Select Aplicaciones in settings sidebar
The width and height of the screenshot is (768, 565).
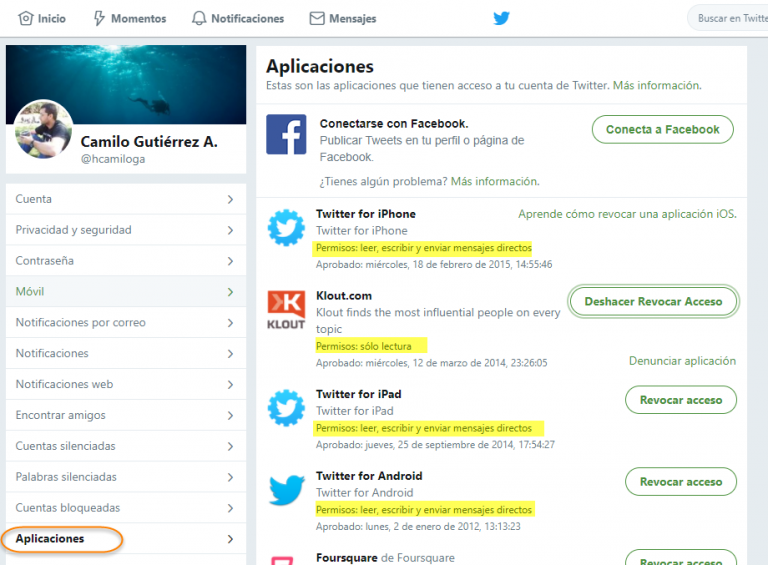[126, 539]
